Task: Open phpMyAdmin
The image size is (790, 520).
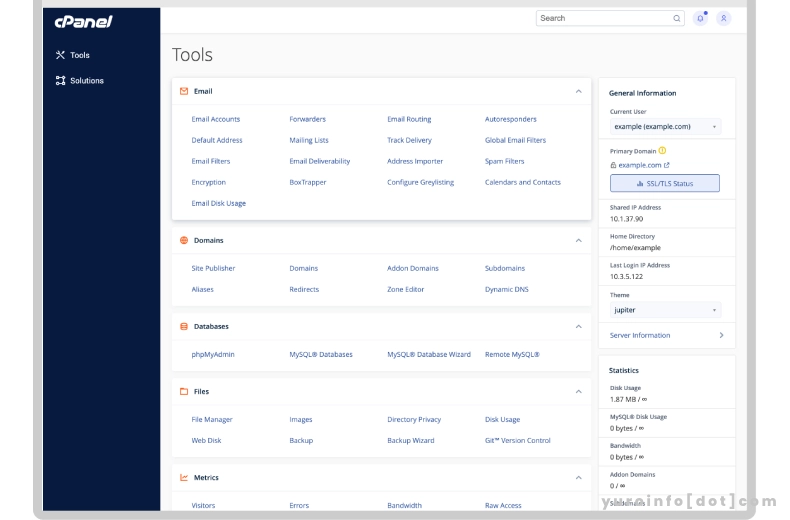Action: [213, 354]
